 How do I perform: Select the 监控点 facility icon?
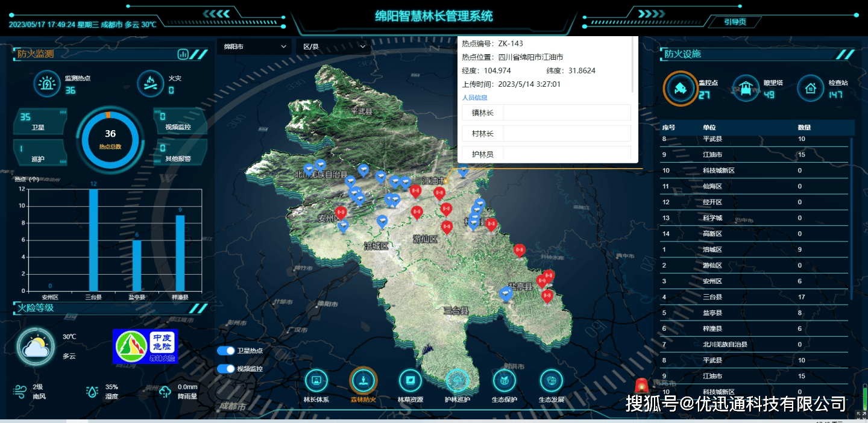(680, 89)
